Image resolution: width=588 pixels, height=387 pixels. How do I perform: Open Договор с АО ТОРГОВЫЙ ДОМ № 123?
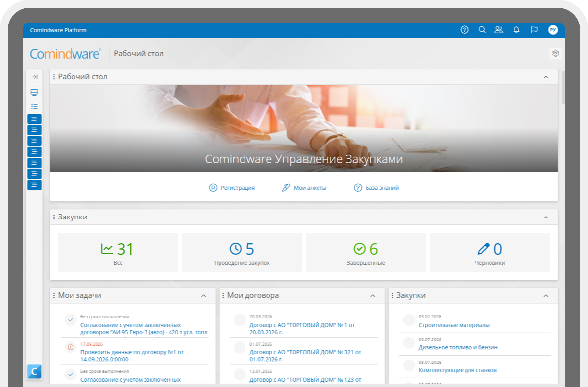pyautogui.click(x=305, y=379)
